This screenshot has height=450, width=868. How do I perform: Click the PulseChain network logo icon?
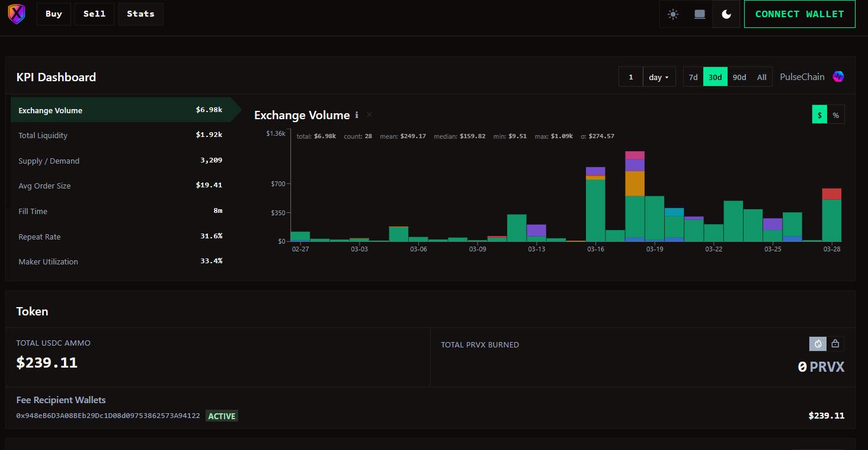[838, 77]
